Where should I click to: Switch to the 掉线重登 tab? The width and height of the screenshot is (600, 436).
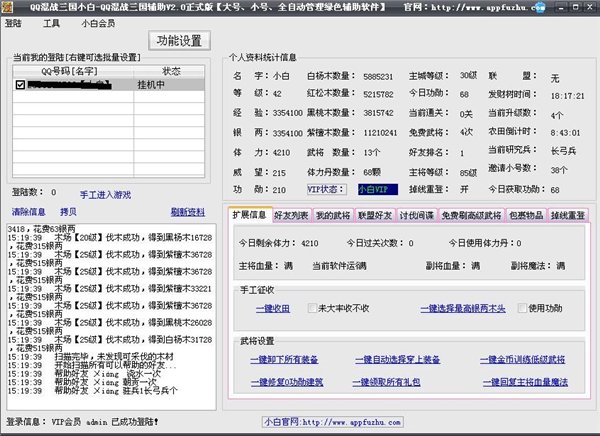pyautogui.click(x=568, y=216)
